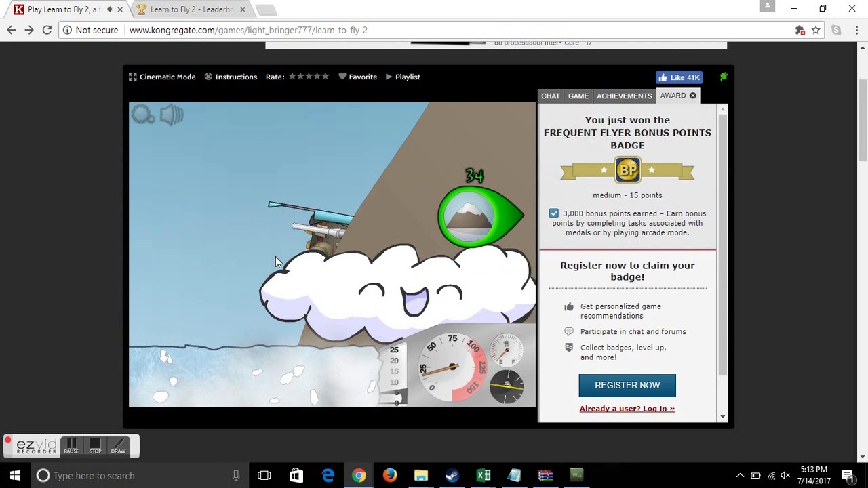Click the Not secure site info label

90,30
